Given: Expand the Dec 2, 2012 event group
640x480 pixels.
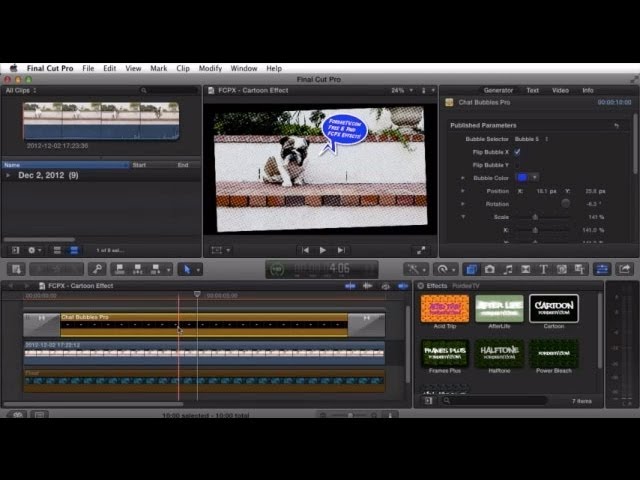Looking at the screenshot, I should (x=8, y=176).
